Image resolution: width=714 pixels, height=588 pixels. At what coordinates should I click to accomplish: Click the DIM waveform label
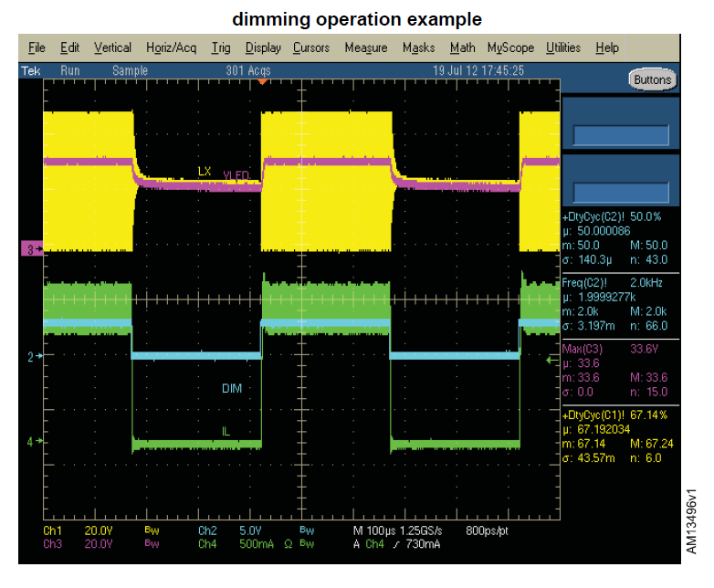233,388
